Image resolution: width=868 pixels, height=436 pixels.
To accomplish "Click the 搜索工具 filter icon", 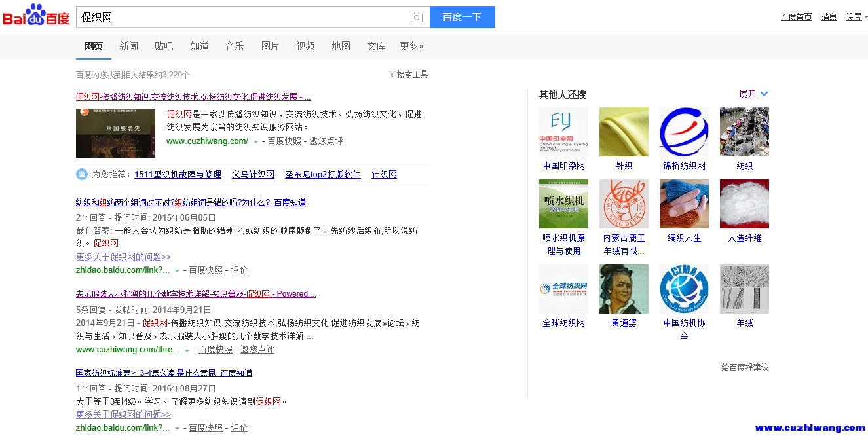I will [x=392, y=74].
